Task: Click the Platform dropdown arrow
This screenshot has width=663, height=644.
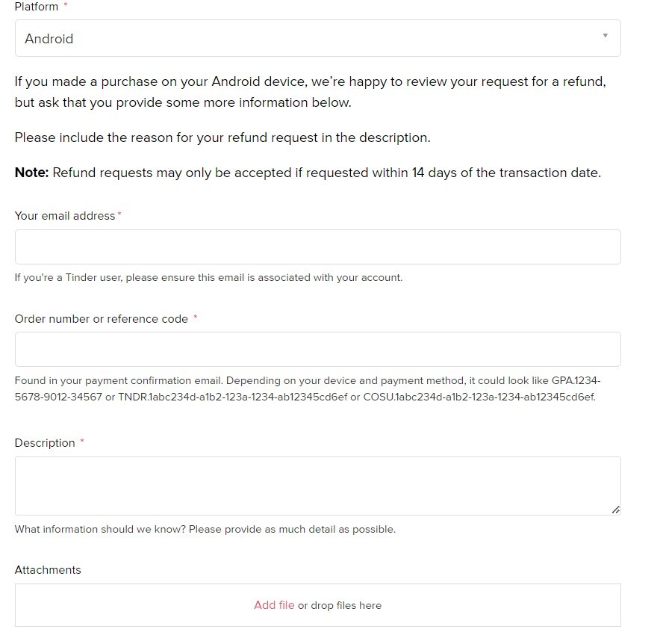Action: [x=605, y=36]
